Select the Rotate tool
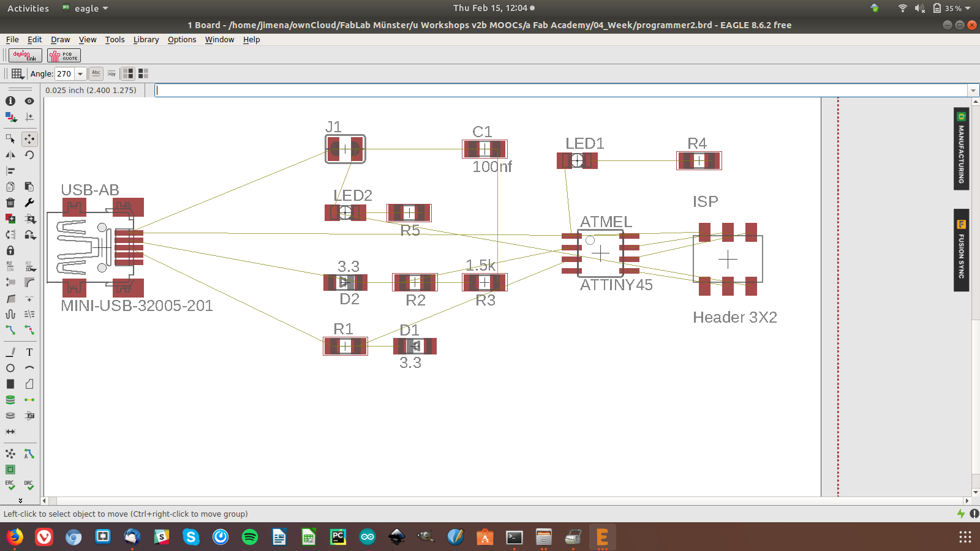 click(x=29, y=155)
